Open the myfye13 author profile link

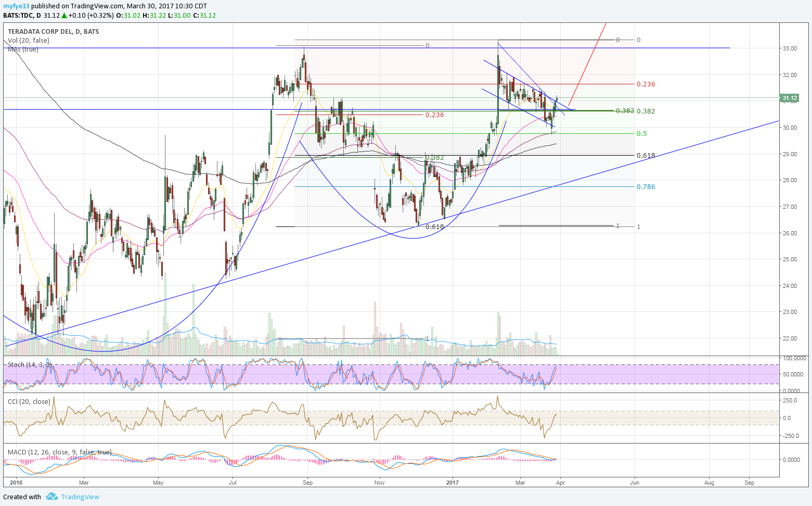pyautogui.click(x=15, y=6)
